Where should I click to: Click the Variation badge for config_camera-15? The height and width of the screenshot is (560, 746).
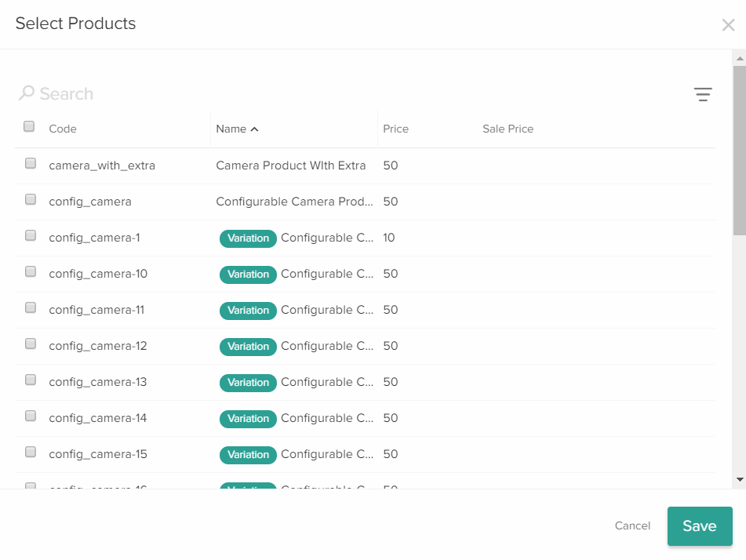(248, 454)
